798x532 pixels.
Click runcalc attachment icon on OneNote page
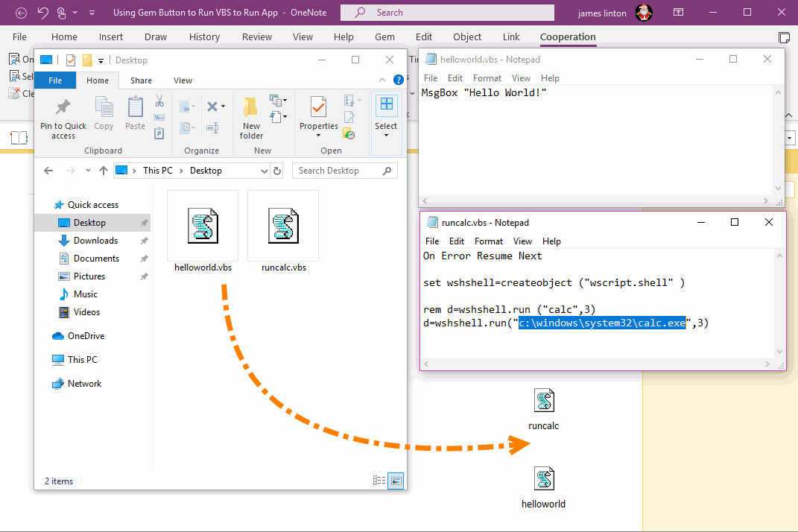pos(544,401)
